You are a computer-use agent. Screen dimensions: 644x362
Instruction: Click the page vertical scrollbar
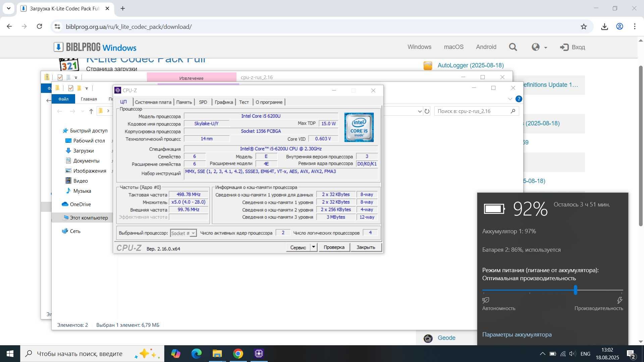[x=641, y=146]
